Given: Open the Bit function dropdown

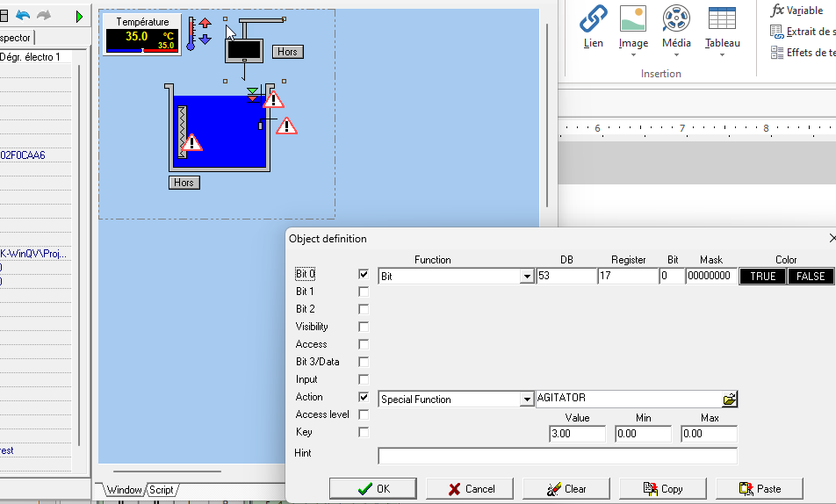Looking at the screenshot, I should (x=527, y=277).
